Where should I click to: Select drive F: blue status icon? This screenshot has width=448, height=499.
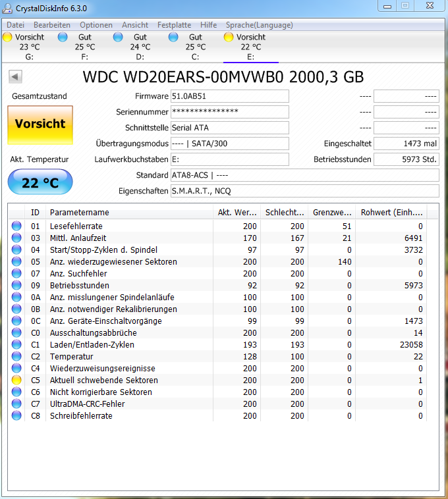[63, 37]
